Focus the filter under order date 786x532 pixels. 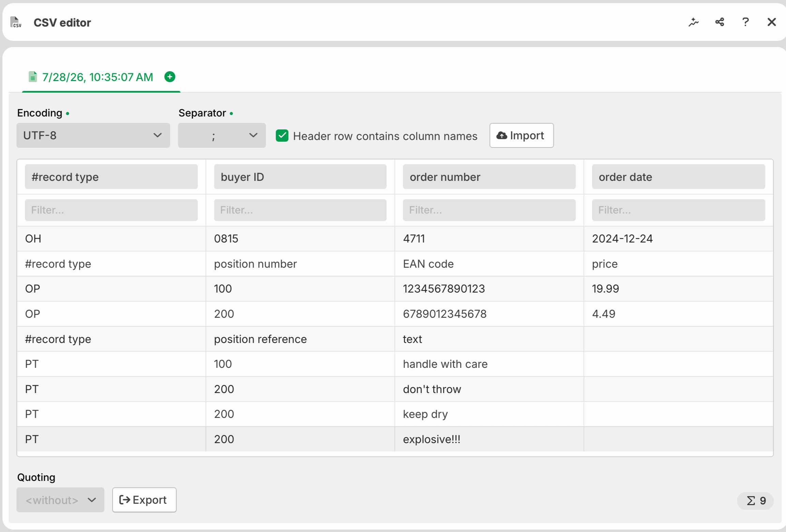tap(678, 210)
